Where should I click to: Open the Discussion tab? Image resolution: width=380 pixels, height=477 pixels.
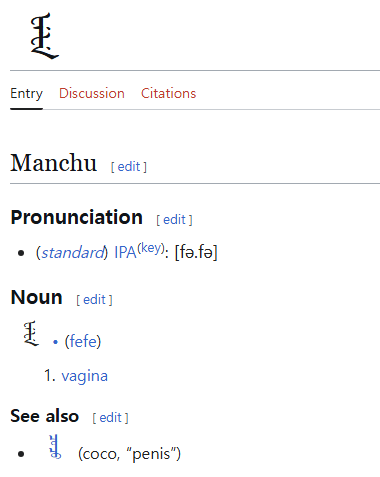pos(92,94)
